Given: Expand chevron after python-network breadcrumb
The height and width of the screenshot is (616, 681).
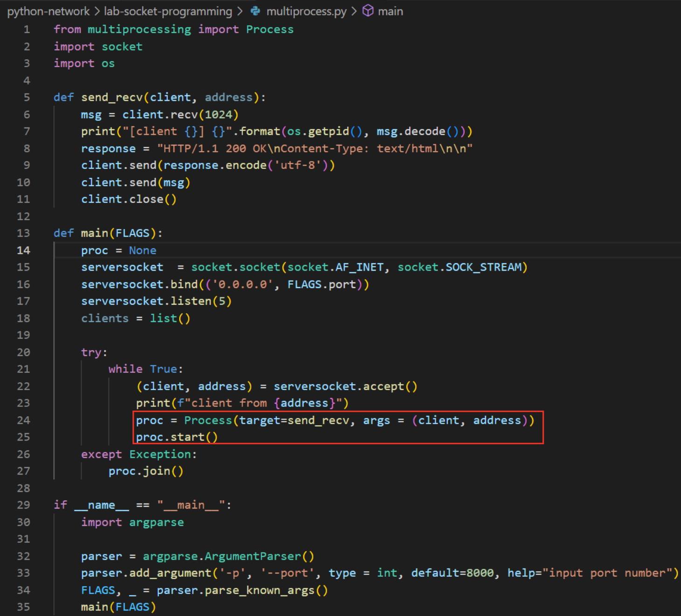Looking at the screenshot, I should click(97, 11).
